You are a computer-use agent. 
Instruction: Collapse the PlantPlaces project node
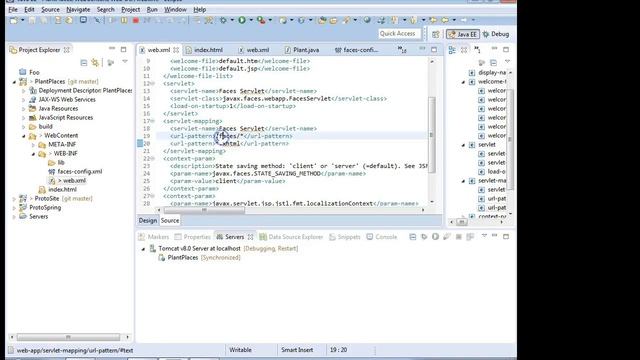[14, 82]
